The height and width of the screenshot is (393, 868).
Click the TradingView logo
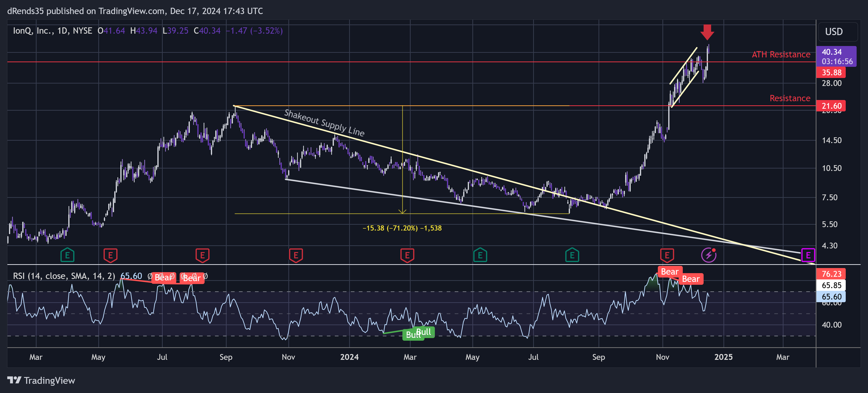point(41,380)
